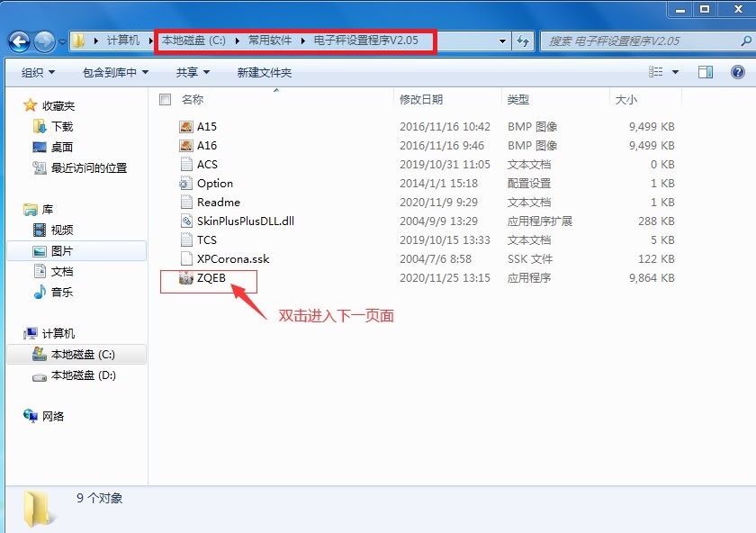Viewport: 756px width, 533px height.
Task: Click the 9 个对象 status text
Action: click(x=99, y=498)
